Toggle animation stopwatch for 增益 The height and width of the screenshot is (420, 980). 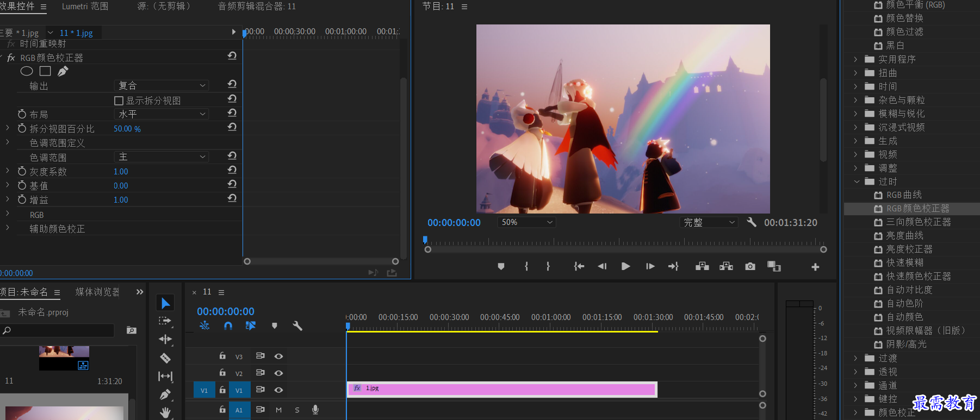point(22,199)
